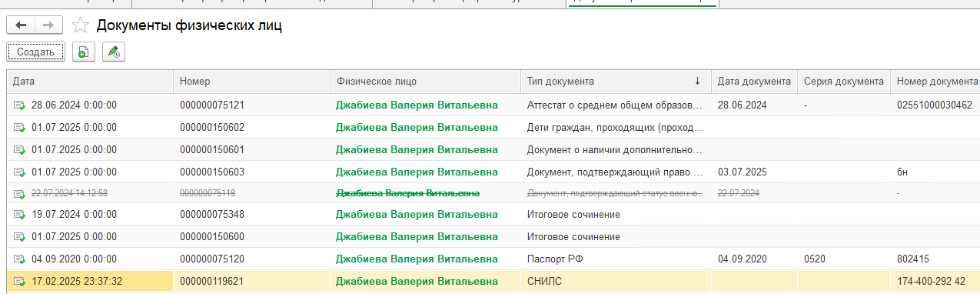
Task: Select Итоговое сочинение in row 000000150600
Action: 573,237
